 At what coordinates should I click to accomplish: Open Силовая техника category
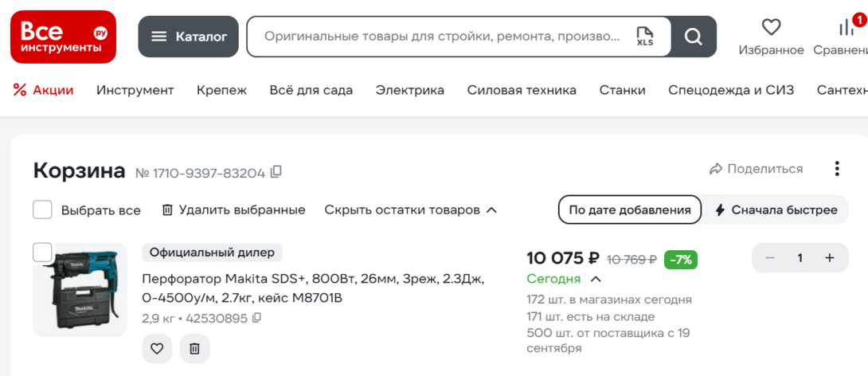tap(522, 90)
